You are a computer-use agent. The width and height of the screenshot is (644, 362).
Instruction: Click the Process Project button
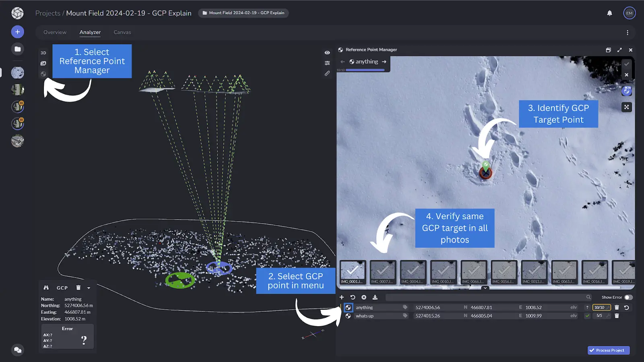click(609, 350)
